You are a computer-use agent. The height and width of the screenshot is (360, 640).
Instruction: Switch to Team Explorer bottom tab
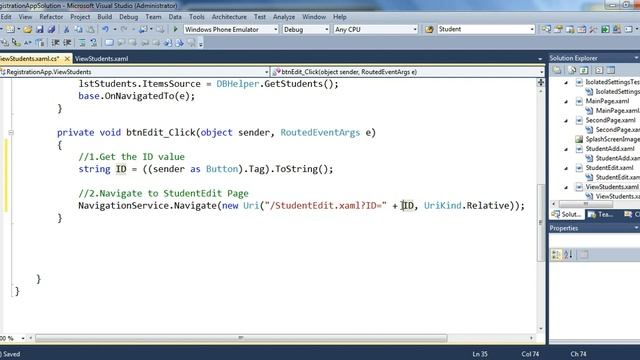[600, 214]
